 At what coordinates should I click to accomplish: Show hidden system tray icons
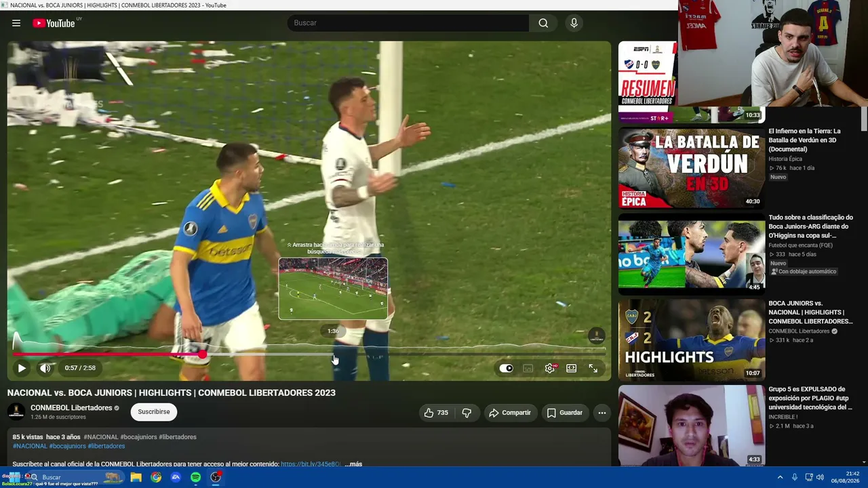pyautogui.click(x=780, y=477)
